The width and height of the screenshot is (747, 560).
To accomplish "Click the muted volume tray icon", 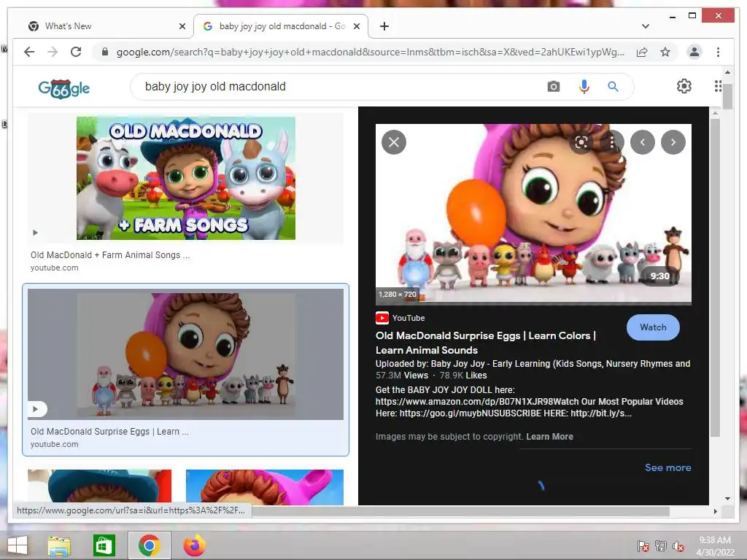I will [x=678, y=545].
